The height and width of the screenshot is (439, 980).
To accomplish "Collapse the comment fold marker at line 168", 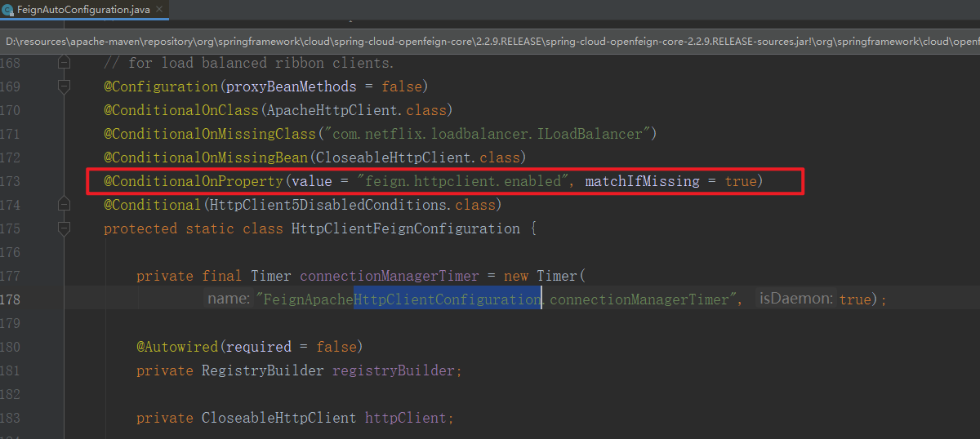I will [65, 63].
